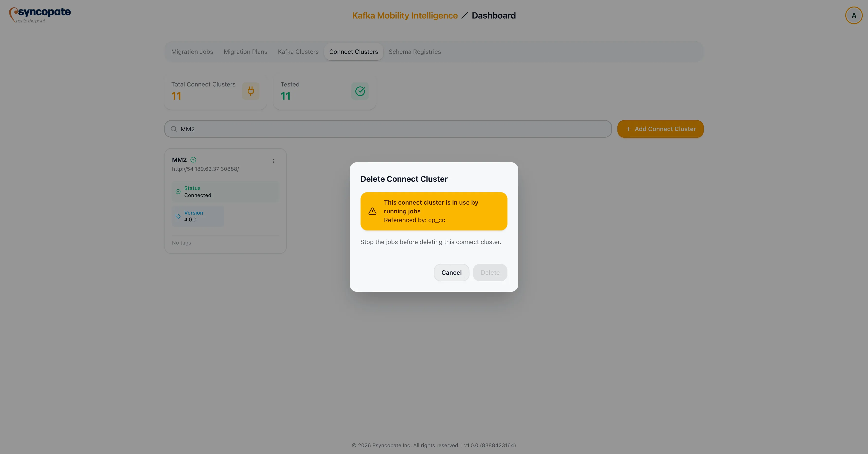Click the Syncopate logo

pyautogui.click(x=39, y=15)
